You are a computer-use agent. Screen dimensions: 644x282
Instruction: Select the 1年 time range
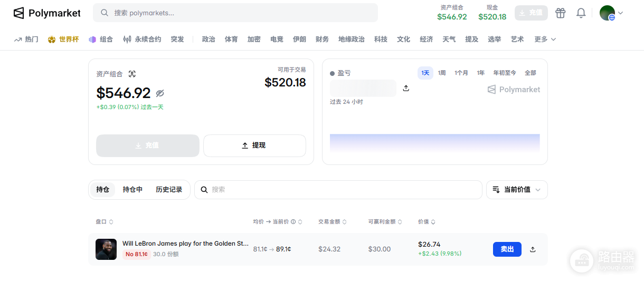click(x=481, y=73)
